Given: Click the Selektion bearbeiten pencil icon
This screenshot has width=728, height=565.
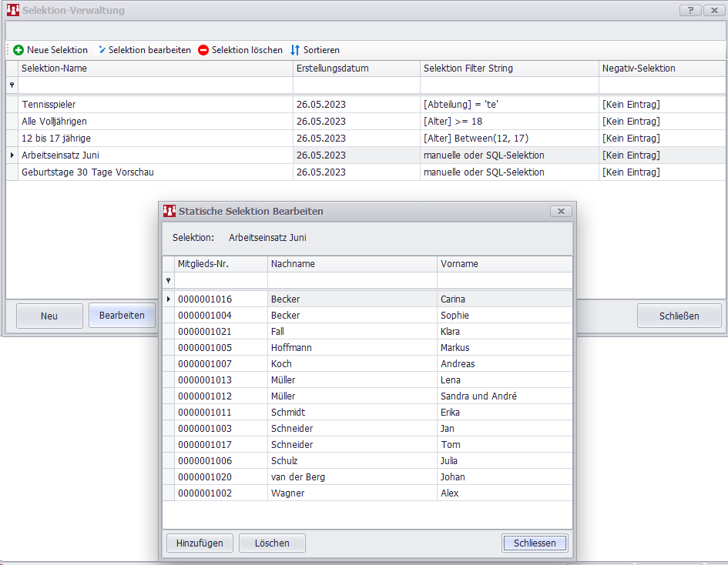Looking at the screenshot, I should [102, 50].
